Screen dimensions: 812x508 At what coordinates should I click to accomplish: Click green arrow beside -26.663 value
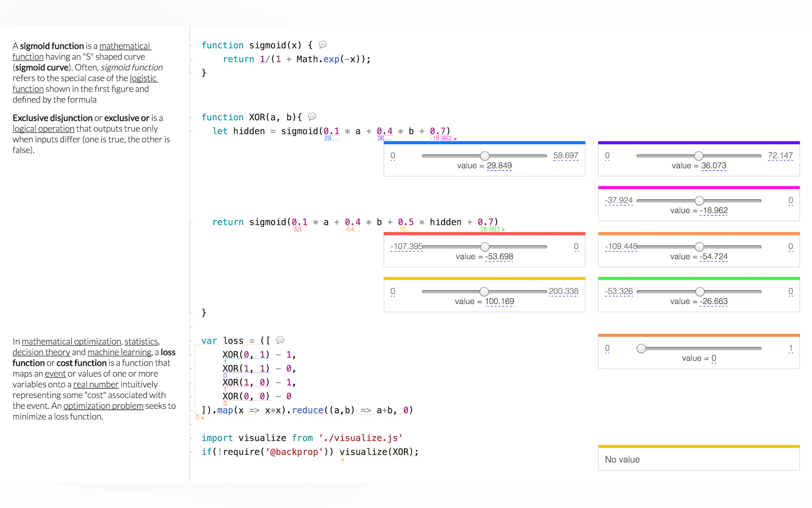click(x=504, y=230)
